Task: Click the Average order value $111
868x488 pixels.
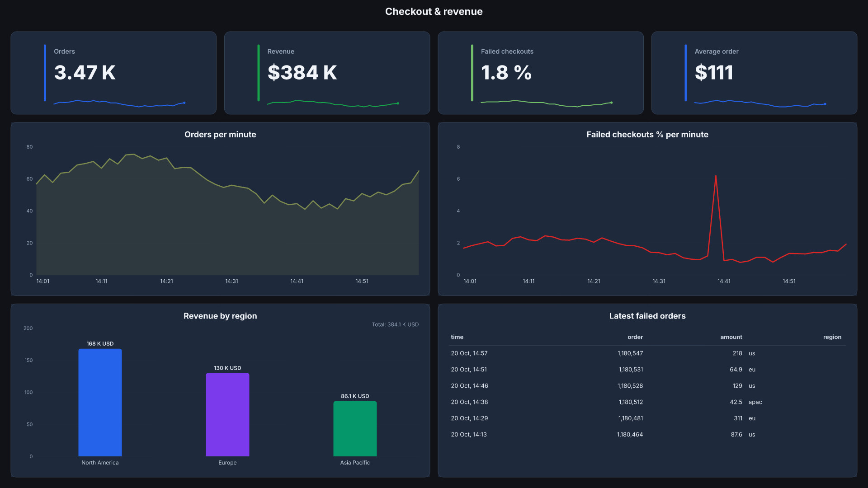Action: coord(714,72)
